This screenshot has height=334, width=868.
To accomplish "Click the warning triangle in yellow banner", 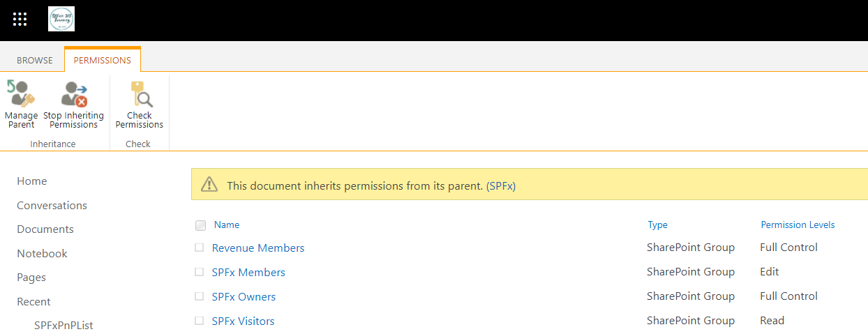I will click(x=209, y=185).
